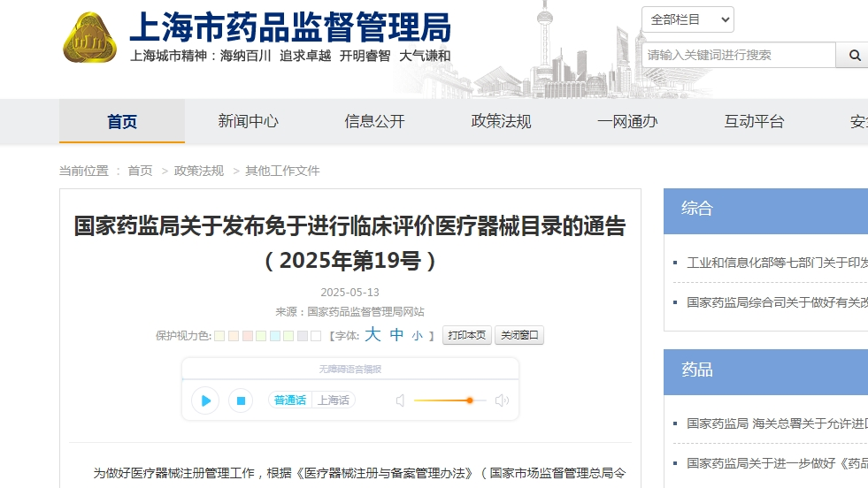Click the low volume speaker icon

tap(400, 400)
